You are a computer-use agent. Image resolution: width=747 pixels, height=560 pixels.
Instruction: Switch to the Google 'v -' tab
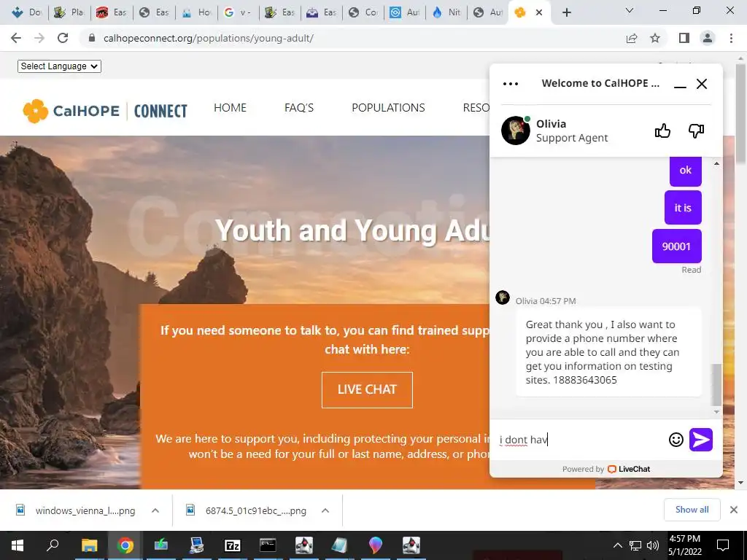point(238,12)
